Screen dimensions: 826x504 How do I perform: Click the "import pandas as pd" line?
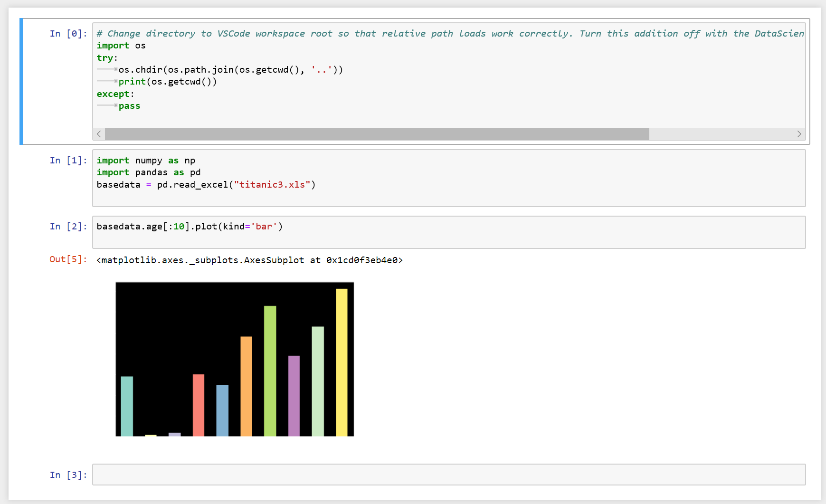[149, 172]
